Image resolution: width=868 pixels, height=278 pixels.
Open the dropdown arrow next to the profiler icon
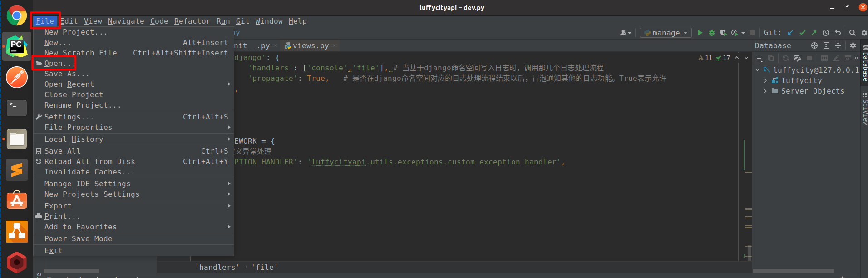(x=743, y=33)
